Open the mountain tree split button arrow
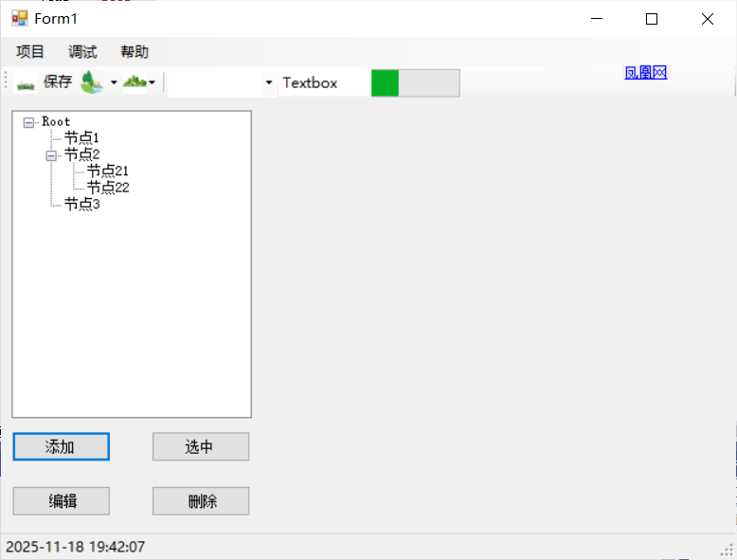 114,82
